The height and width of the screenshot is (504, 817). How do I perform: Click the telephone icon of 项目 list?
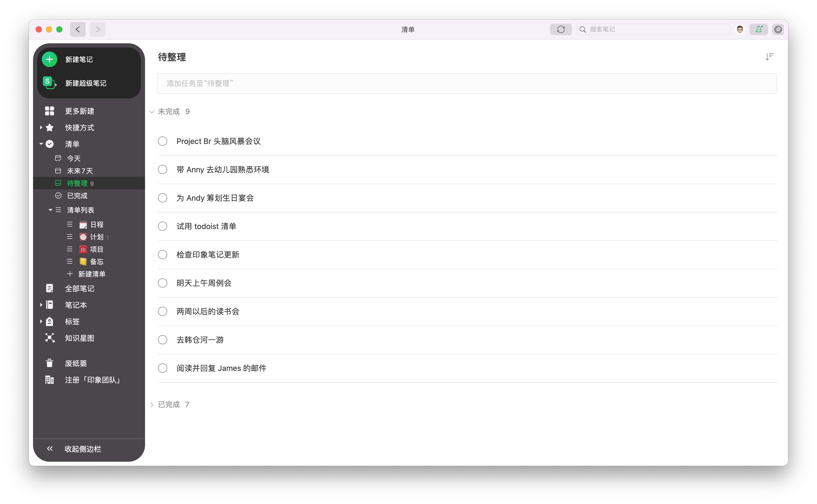83,249
